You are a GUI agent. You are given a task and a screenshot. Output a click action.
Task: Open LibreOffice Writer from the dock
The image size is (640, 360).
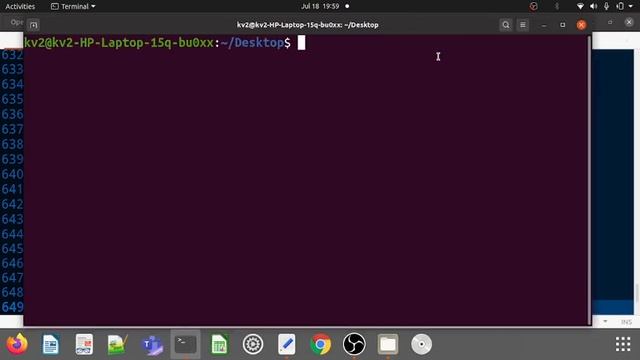pyautogui.click(x=51, y=344)
